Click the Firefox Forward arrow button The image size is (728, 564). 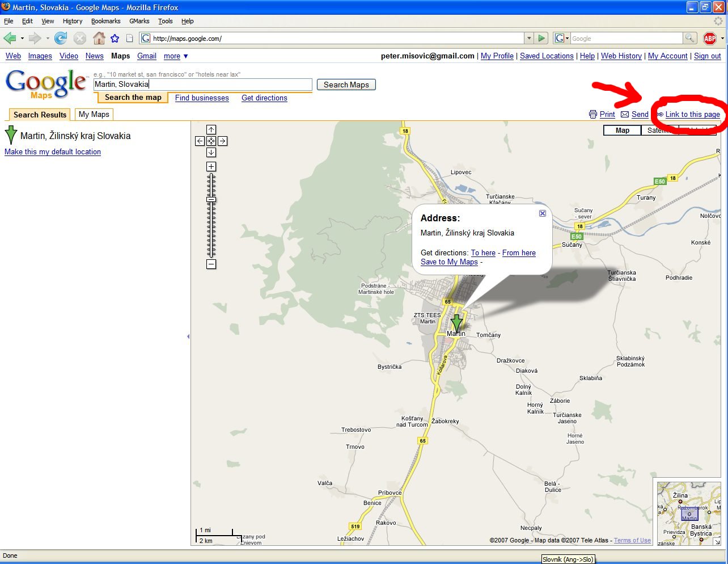[x=35, y=38]
